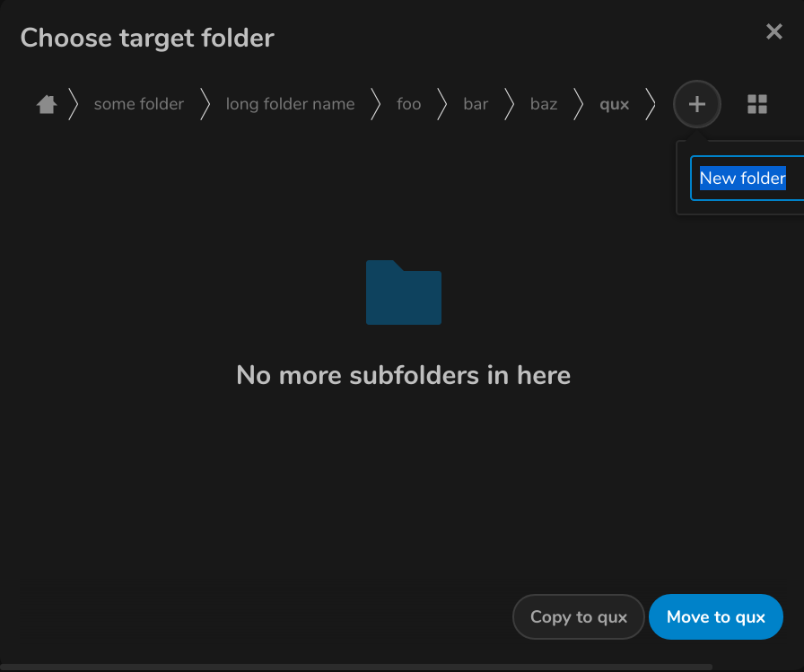Click the New folder name field

[747, 178]
